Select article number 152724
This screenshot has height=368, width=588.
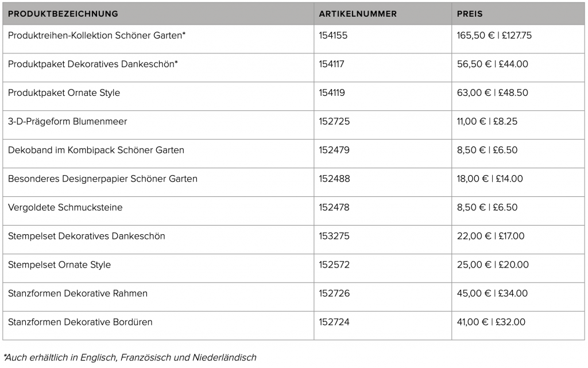point(334,322)
